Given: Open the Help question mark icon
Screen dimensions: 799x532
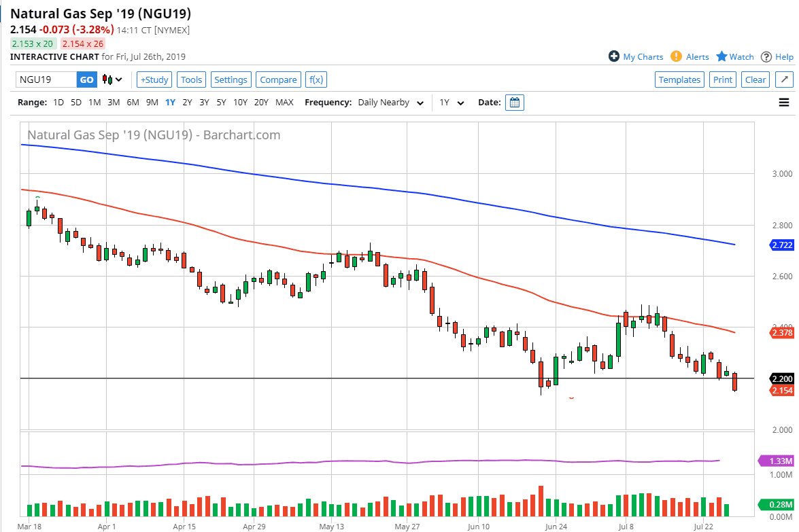Looking at the screenshot, I should click(x=766, y=56).
